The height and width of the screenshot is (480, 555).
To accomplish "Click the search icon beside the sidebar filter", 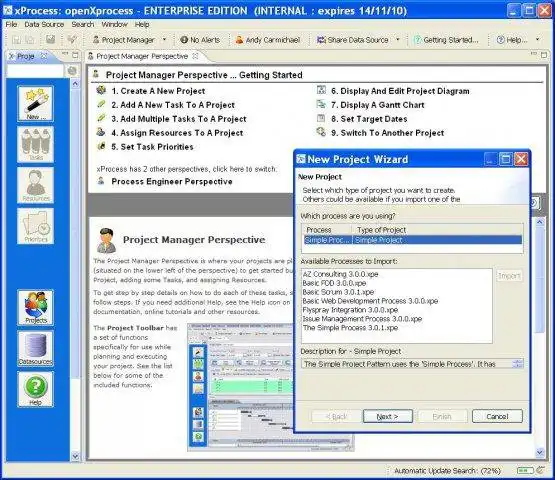I will (72, 71).
